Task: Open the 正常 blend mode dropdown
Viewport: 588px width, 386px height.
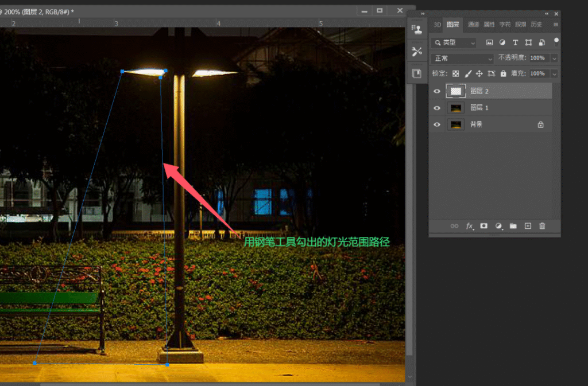Action: coord(462,59)
